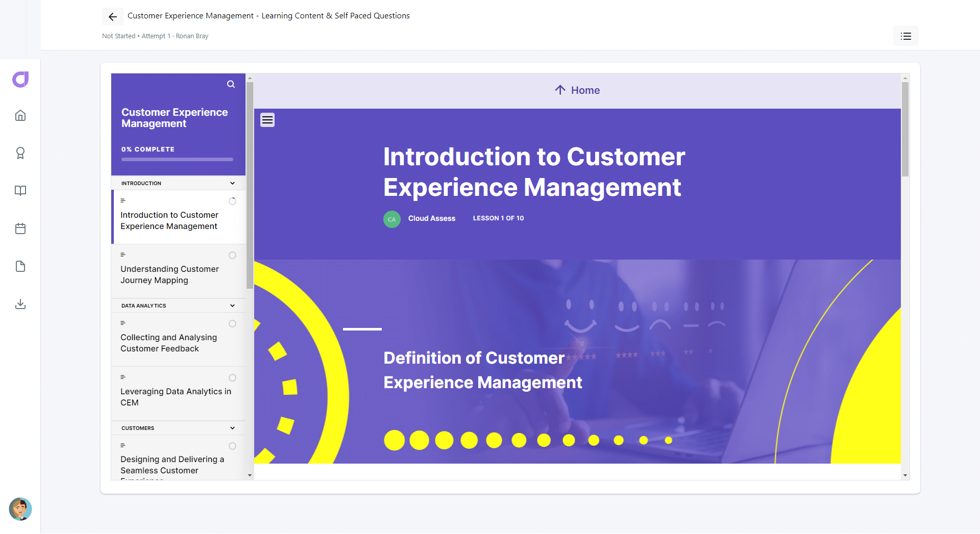The image size is (980, 534).
Task: Open the contents list icon at top right
Action: (x=906, y=36)
